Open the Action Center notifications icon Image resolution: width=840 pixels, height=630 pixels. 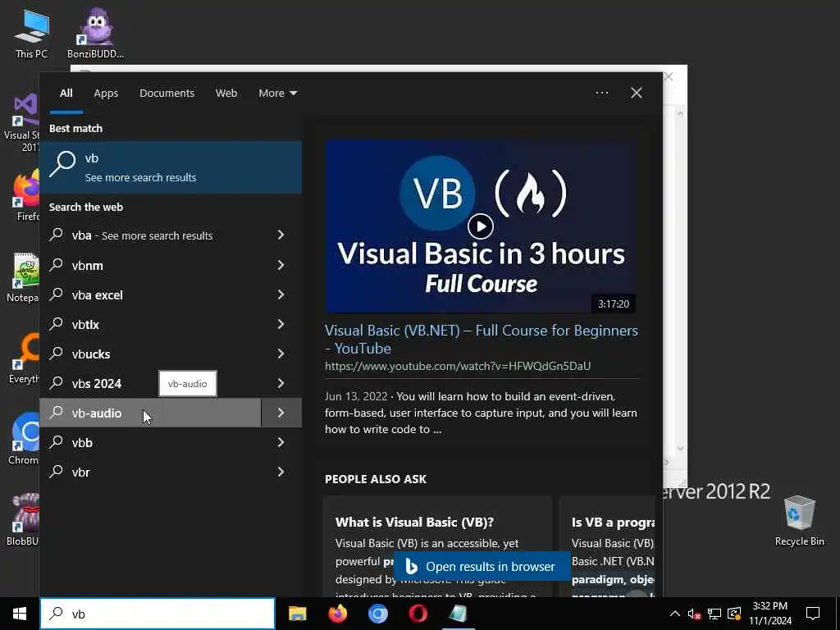pos(813,614)
